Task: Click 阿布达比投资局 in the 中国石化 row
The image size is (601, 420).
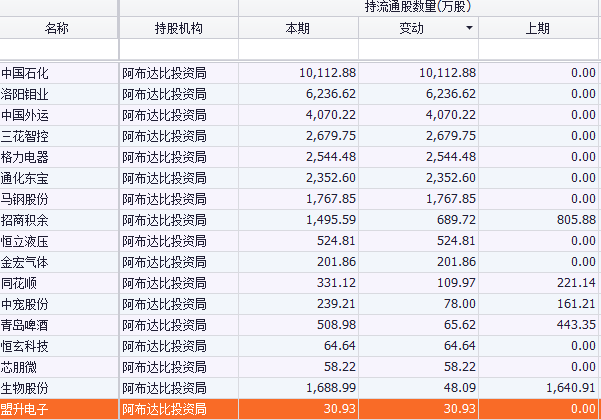Action: tap(164, 73)
